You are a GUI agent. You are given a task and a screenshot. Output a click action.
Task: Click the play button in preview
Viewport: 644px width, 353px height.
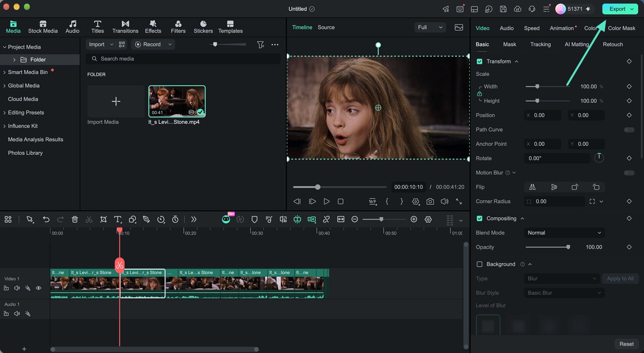point(326,201)
